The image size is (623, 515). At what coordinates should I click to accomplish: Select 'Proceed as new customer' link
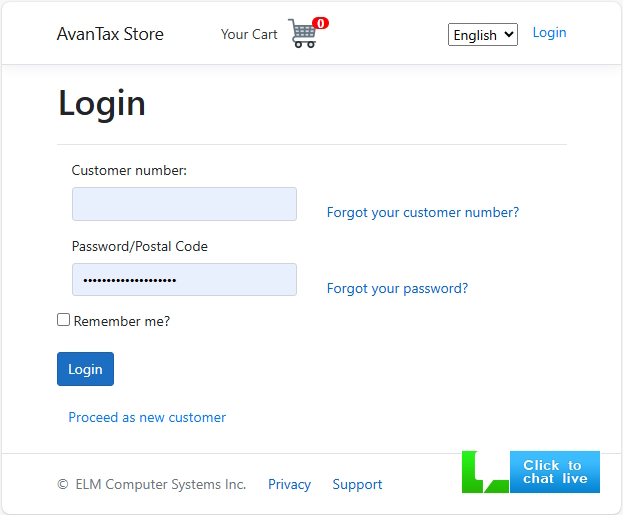[x=147, y=418]
